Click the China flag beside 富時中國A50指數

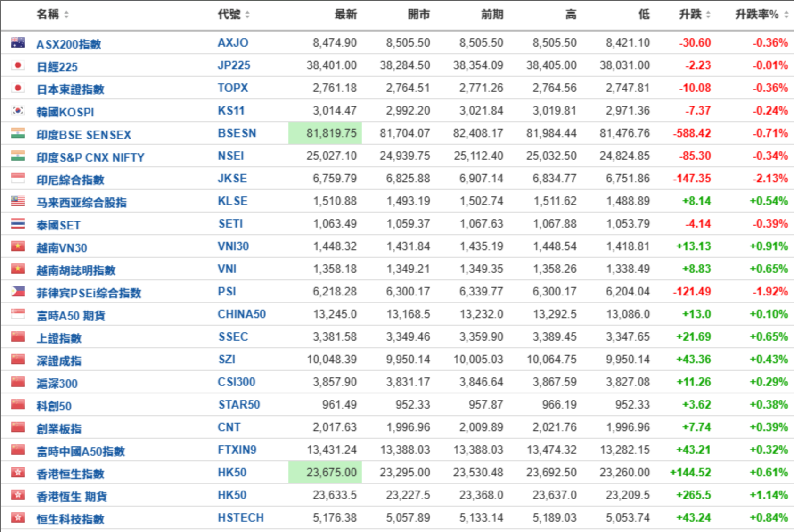(x=18, y=450)
